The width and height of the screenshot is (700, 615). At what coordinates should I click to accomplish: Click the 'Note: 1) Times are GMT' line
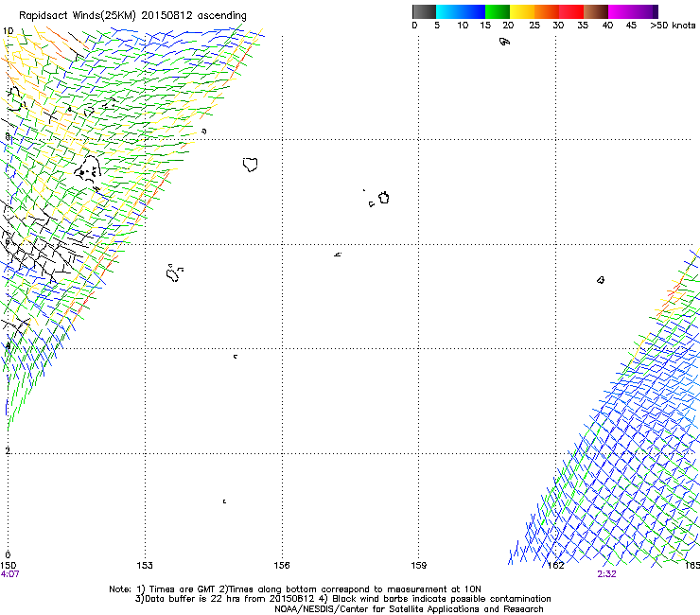point(295,589)
